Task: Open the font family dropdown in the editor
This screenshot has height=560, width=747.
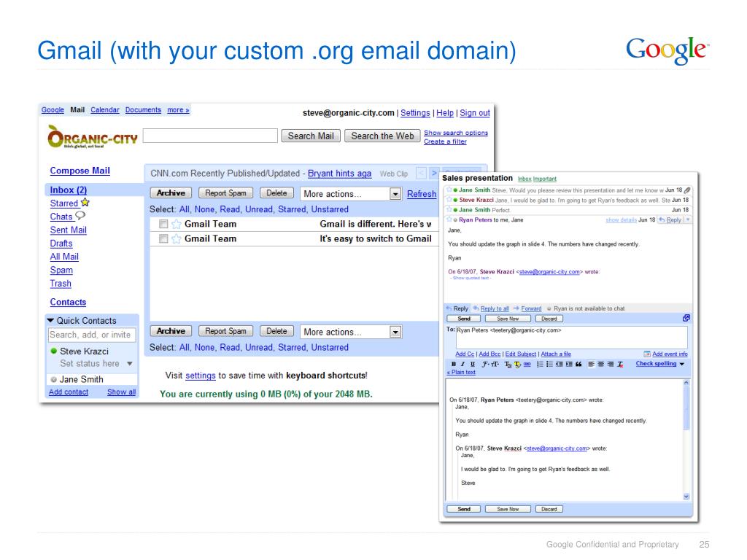Action: point(485,365)
